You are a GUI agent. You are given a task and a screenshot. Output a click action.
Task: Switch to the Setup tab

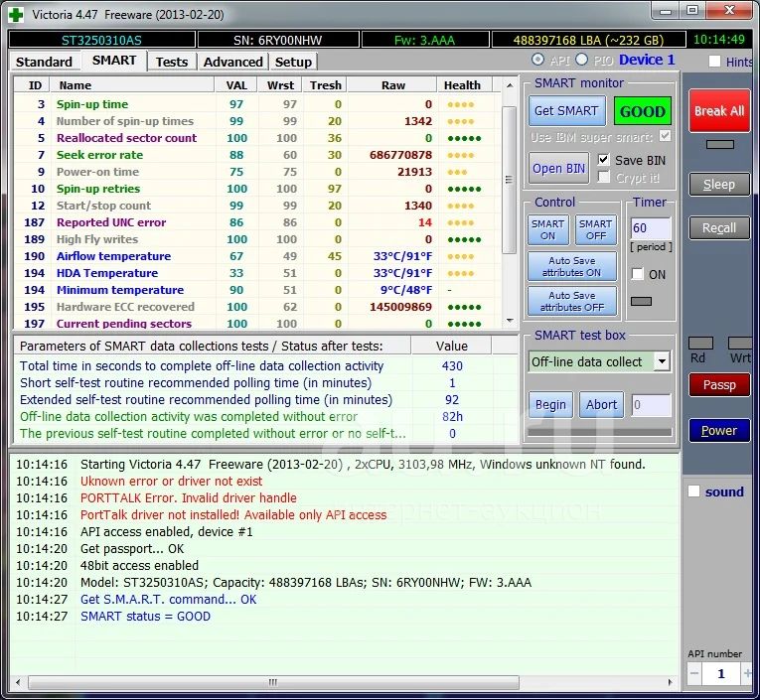point(293,62)
